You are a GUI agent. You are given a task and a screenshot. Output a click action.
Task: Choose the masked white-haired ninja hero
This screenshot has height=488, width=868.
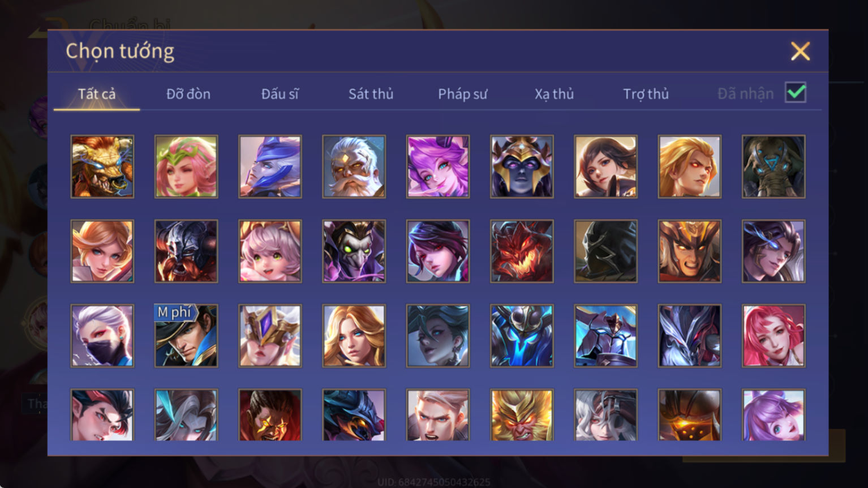click(x=102, y=336)
